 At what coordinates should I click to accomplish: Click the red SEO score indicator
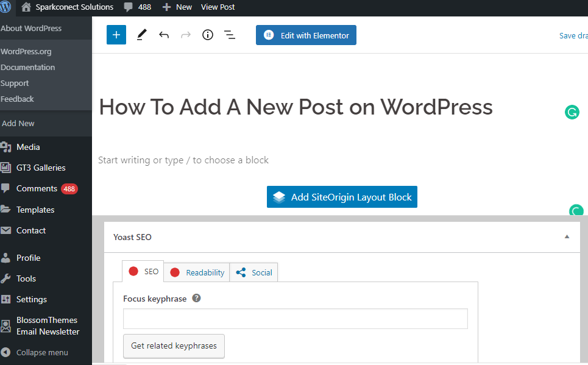[133, 271]
